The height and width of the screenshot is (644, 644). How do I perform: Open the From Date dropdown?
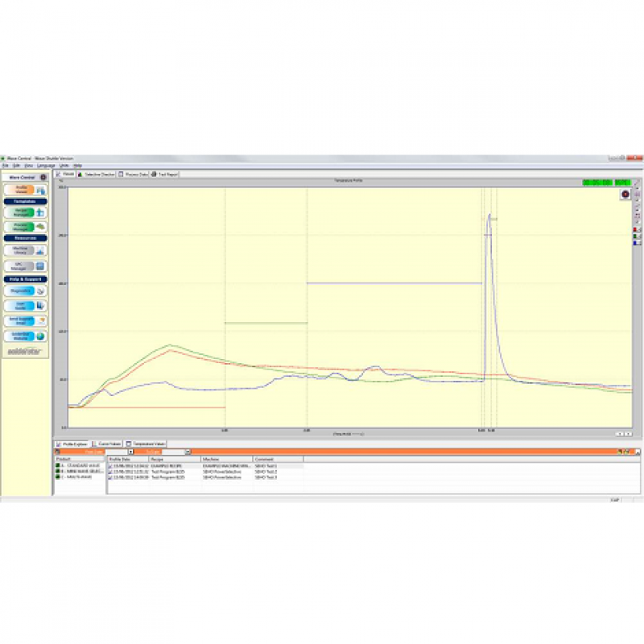click(130, 452)
